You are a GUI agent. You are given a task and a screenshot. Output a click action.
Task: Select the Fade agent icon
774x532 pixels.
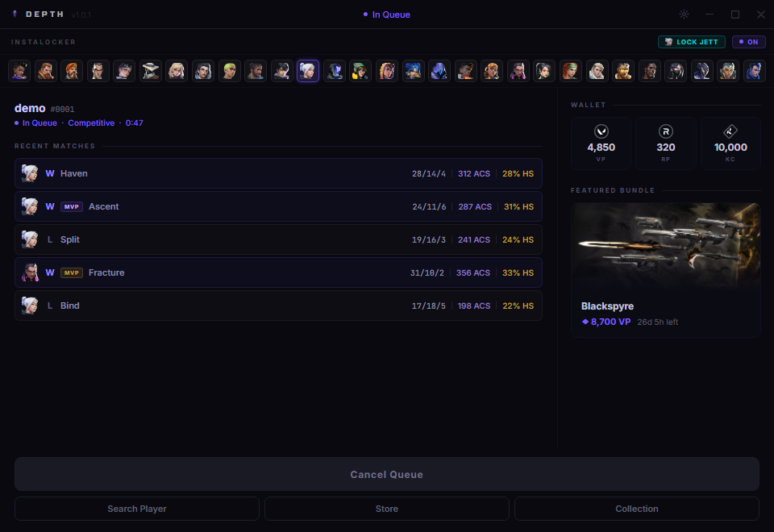[203, 71]
